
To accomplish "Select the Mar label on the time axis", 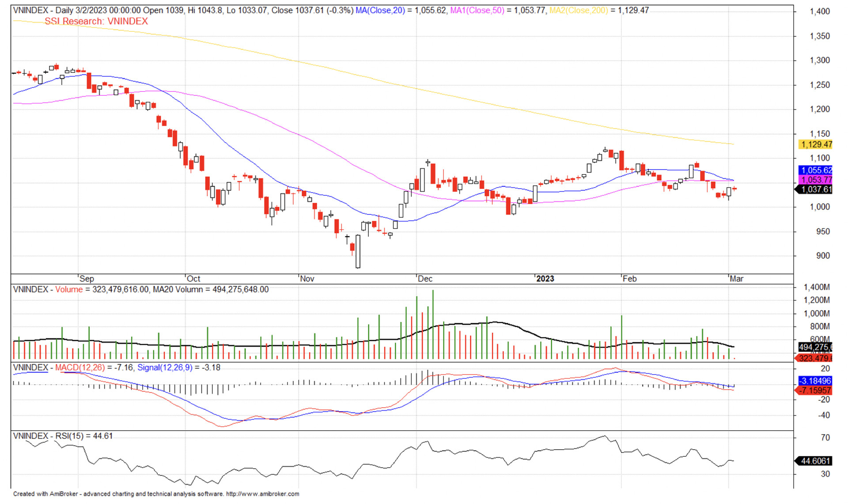I will (736, 279).
